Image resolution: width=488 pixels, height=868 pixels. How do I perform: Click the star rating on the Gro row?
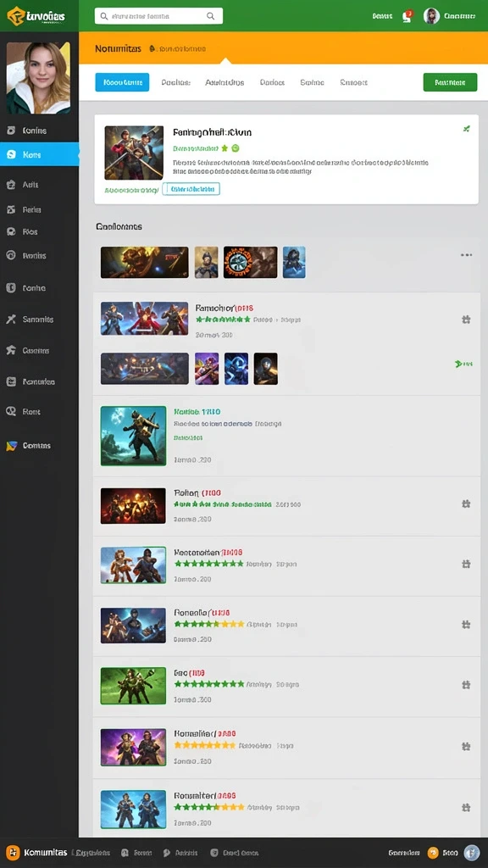pos(209,684)
